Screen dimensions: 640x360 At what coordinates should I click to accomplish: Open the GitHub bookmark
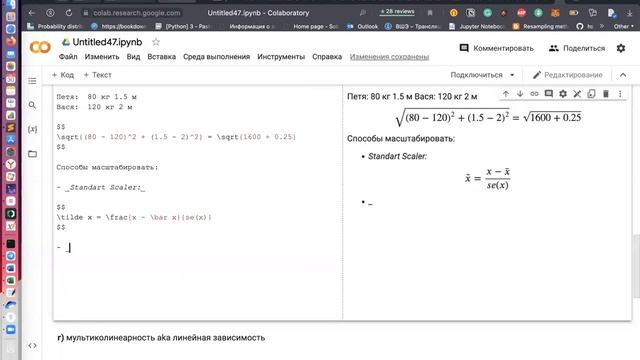pos(584,26)
